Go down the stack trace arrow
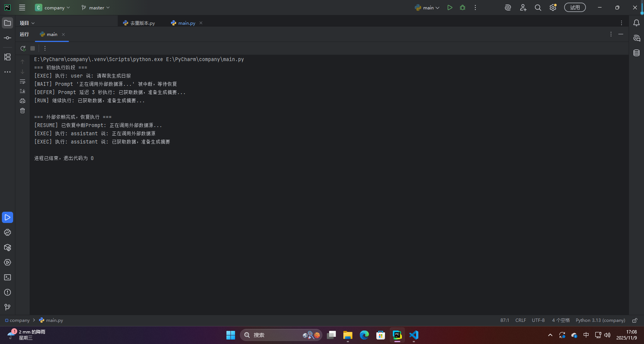 (x=22, y=72)
